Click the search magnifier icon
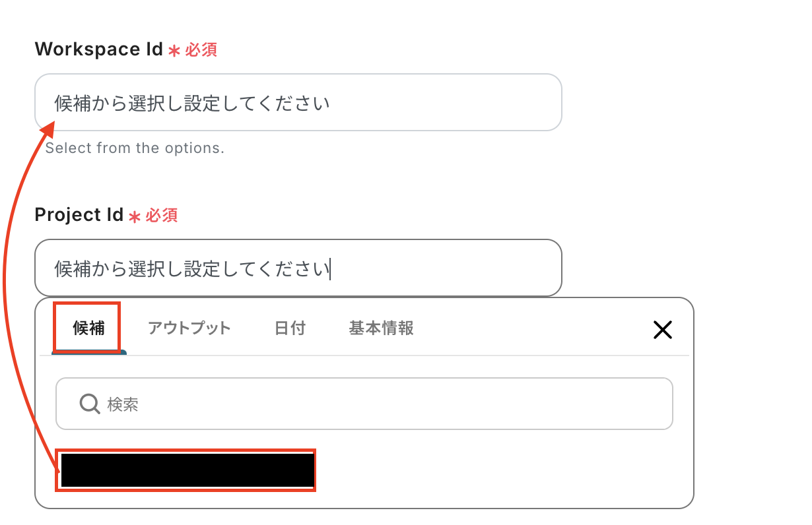The width and height of the screenshot is (812, 525). (x=89, y=404)
